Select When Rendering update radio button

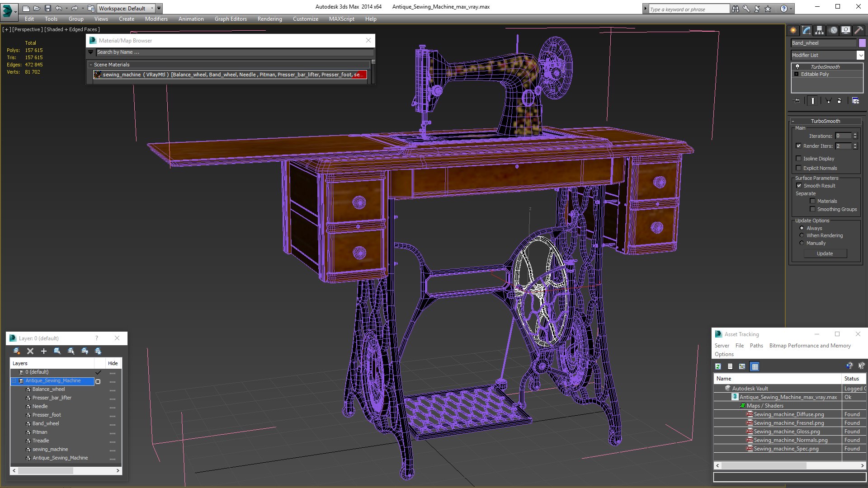[802, 235]
